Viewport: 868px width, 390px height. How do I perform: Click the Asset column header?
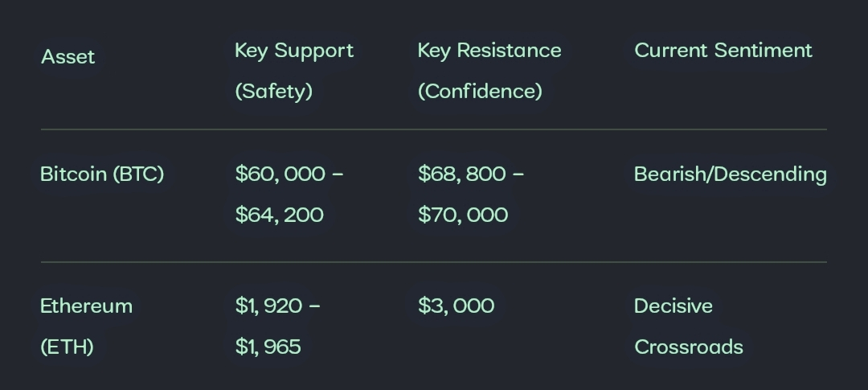pos(68,57)
